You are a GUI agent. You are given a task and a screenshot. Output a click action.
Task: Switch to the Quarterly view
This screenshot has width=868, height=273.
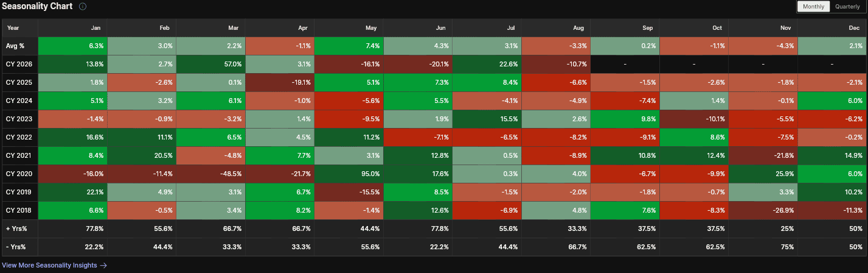click(x=847, y=7)
